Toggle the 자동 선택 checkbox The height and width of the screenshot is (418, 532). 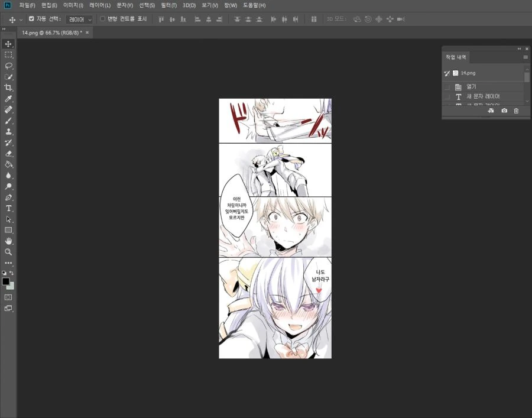click(31, 19)
